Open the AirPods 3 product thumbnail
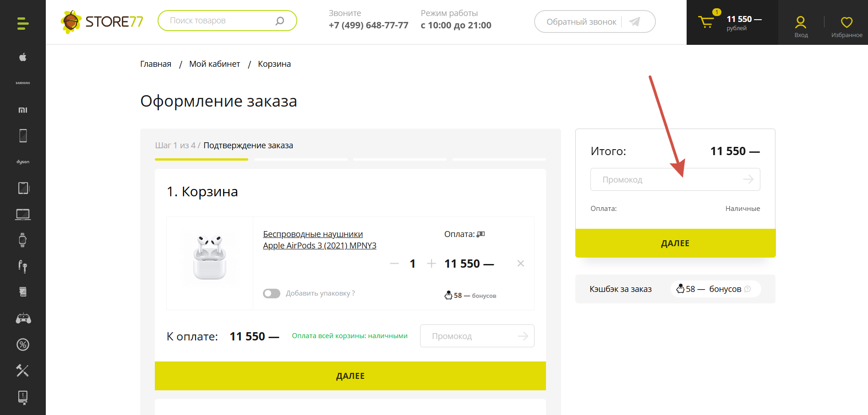The height and width of the screenshot is (415, 868). pyautogui.click(x=210, y=258)
